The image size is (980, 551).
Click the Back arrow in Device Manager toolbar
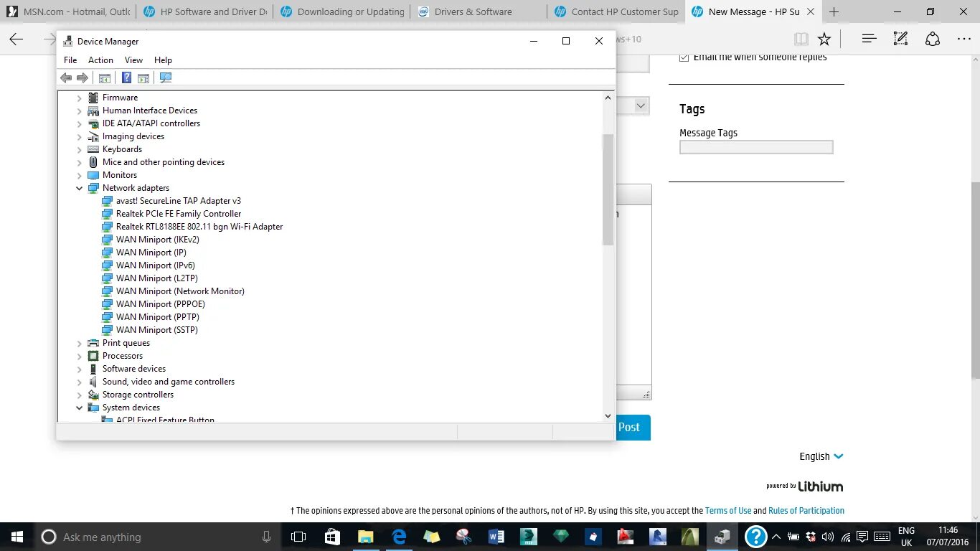66,78
